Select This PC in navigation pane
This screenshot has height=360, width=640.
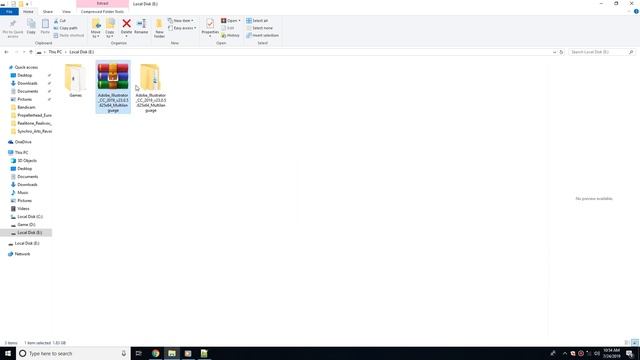[x=21, y=153]
